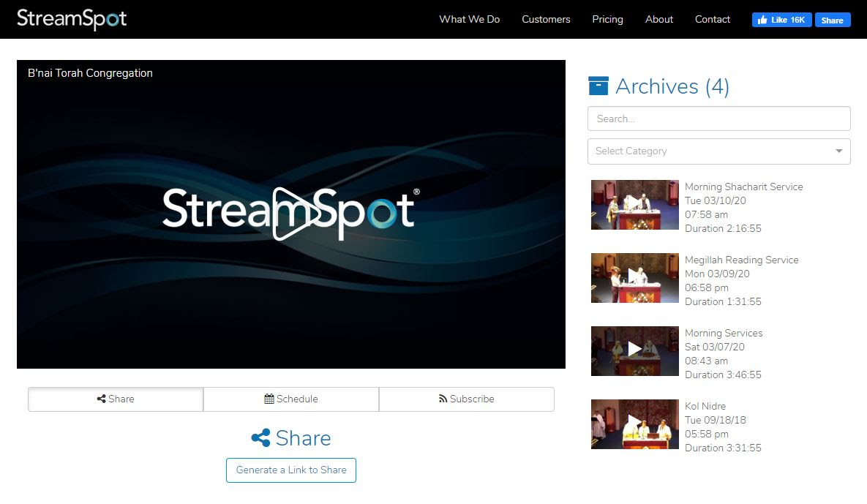This screenshot has height=504, width=867.
Task: Play the Kol Nidre thumbnail
Action: coord(635,424)
